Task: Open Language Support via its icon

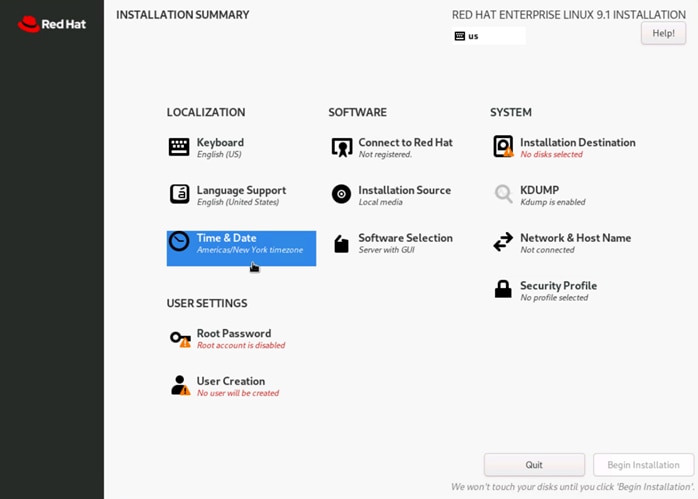Action: pos(179,194)
